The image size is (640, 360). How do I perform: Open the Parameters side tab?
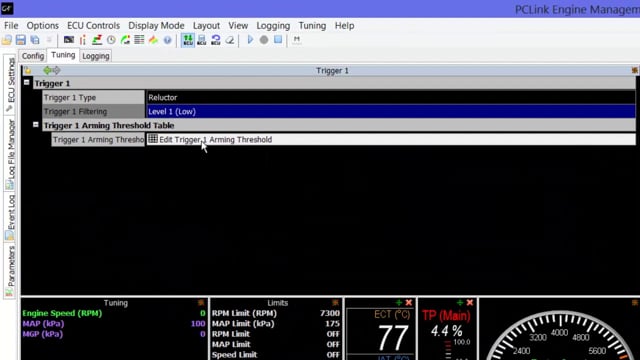tap(10, 271)
